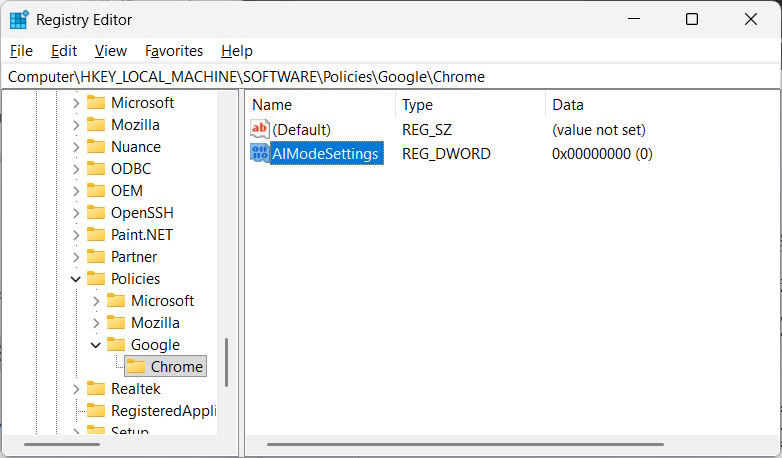
Task: Click the (value not set) data cell
Action: [x=598, y=130]
